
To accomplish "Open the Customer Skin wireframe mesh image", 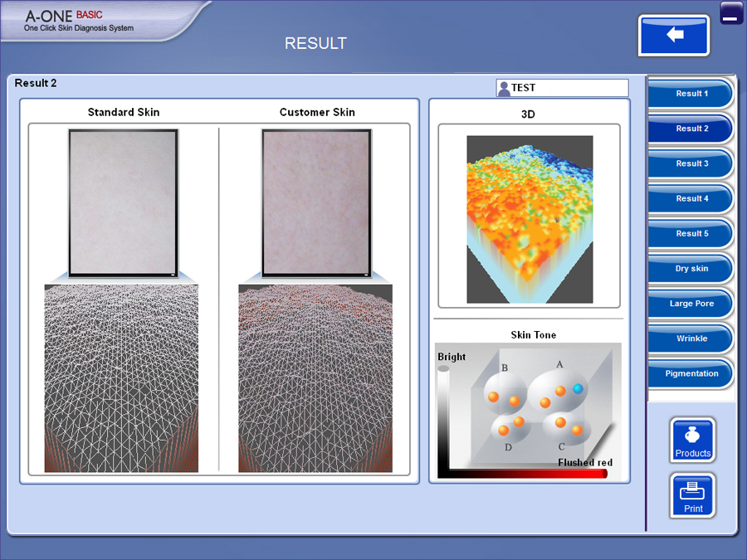I will coord(315,378).
